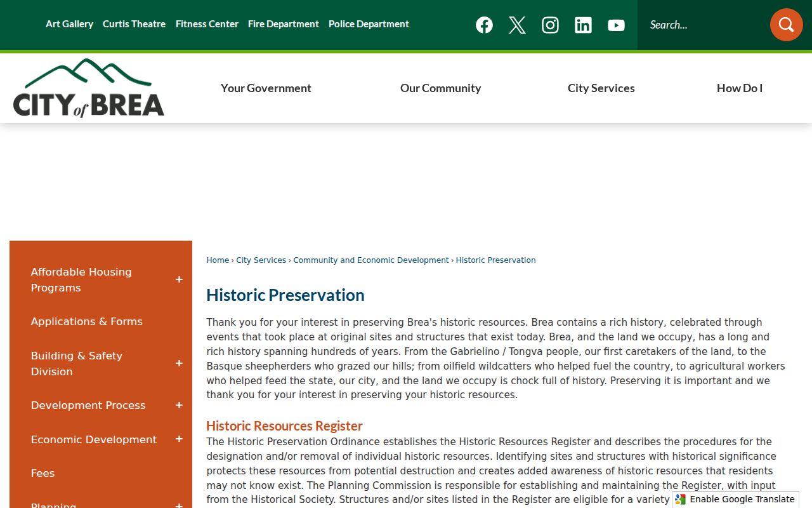Image resolution: width=812 pixels, height=508 pixels.
Task: Open the Art Gallery link
Action: 69,24
